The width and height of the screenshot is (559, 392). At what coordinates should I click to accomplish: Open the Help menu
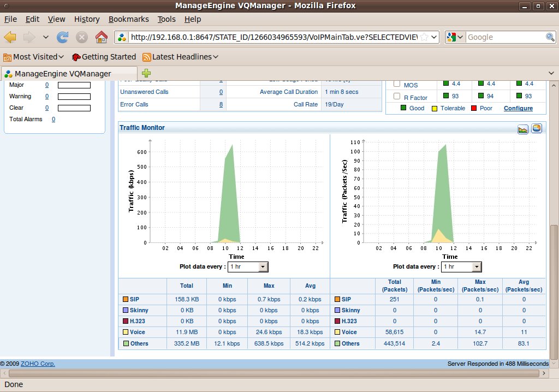pyautogui.click(x=193, y=19)
